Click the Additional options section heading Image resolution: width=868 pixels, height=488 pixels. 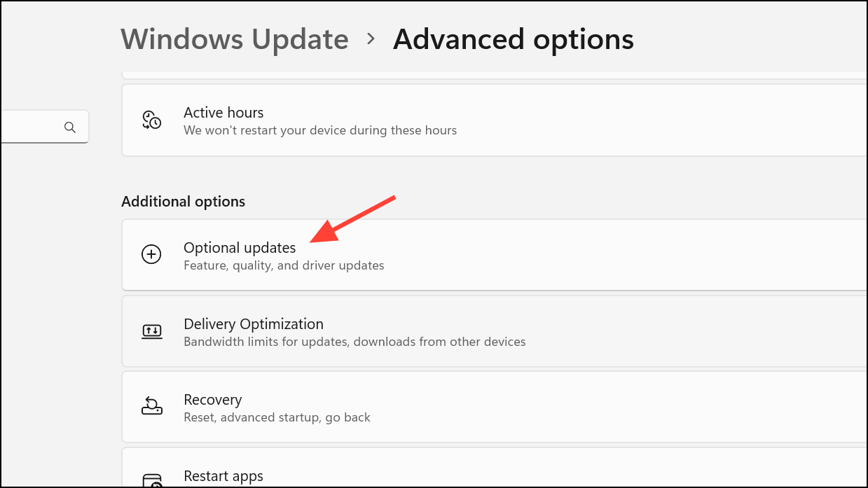(184, 202)
